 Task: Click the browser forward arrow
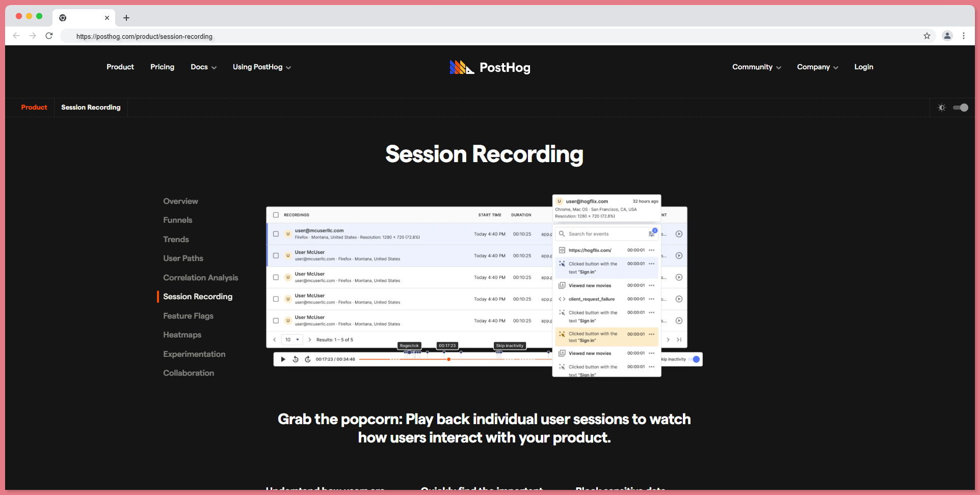(x=33, y=36)
